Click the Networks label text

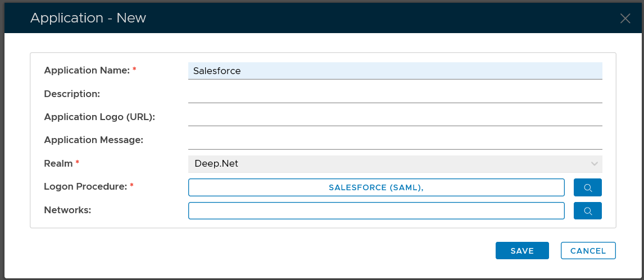(x=67, y=210)
